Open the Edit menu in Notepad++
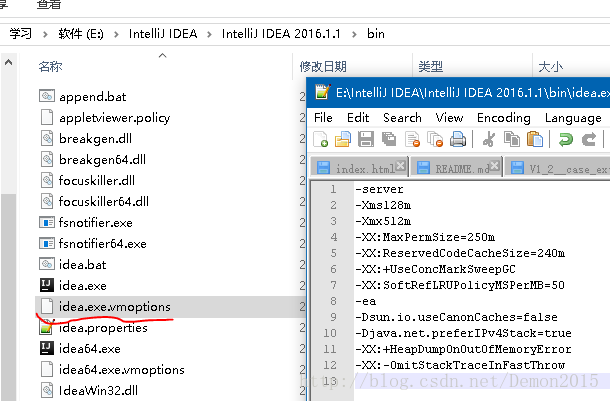 [358, 117]
